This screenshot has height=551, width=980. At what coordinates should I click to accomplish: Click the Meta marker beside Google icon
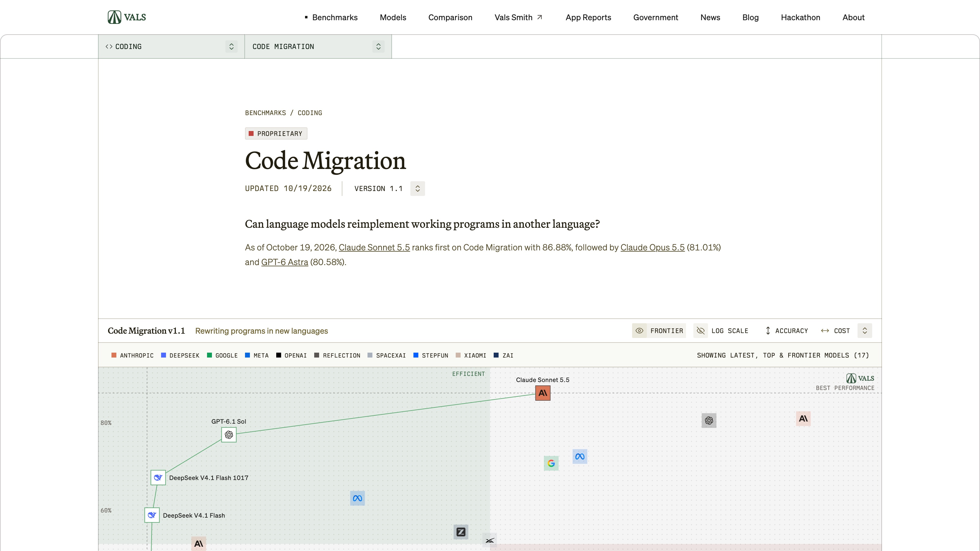coord(579,456)
